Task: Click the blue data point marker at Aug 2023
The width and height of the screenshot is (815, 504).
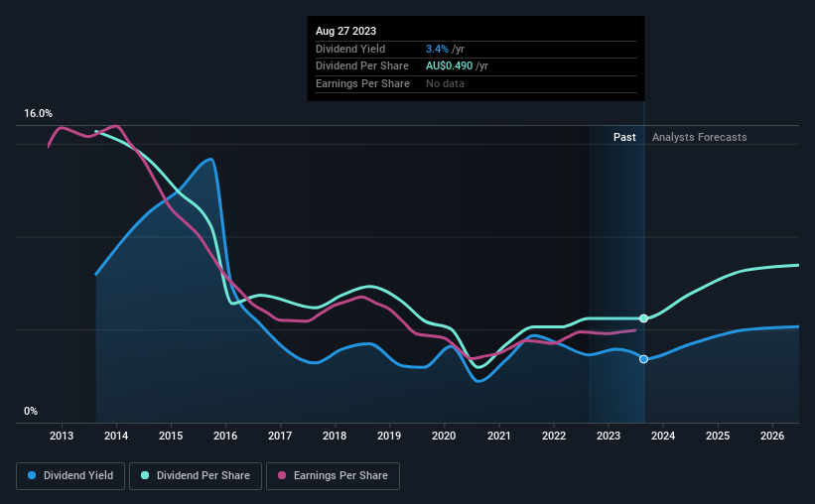Action: click(643, 359)
